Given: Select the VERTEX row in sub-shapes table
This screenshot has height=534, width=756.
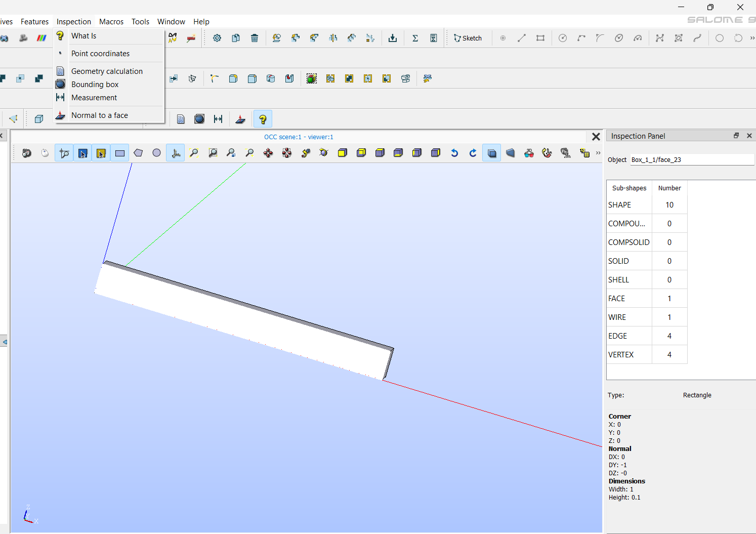Looking at the screenshot, I should coord(647,355).
